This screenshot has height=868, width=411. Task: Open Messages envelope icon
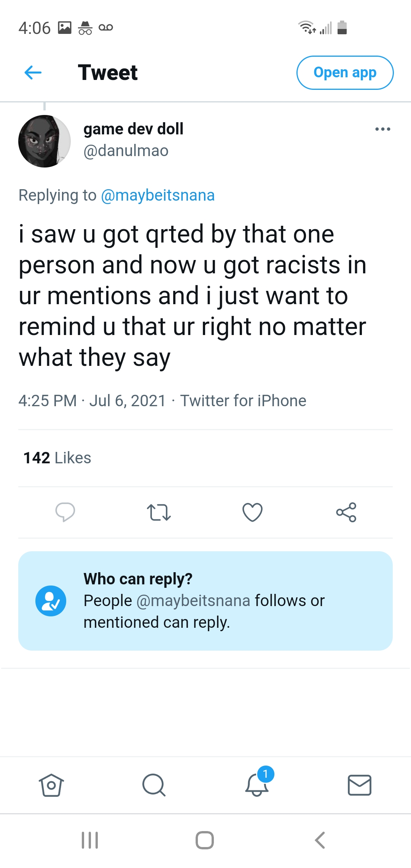[360, 785]
